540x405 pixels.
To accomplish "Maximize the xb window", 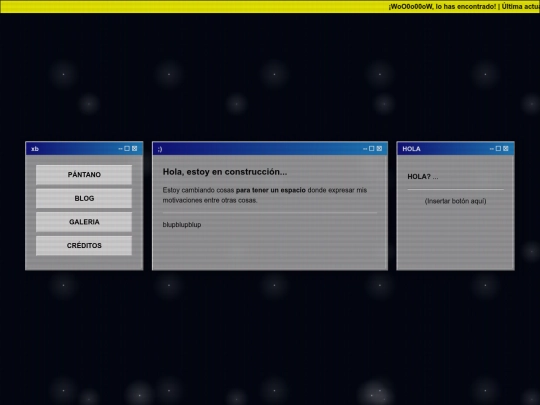I will pos(127,148).
